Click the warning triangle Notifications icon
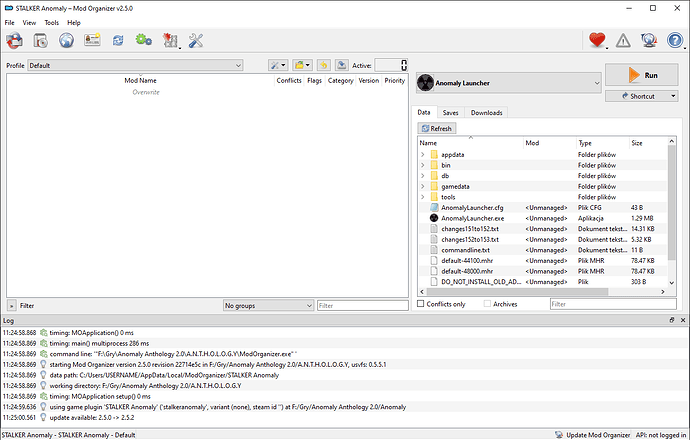The image size is (690, 440). (623, 41)
